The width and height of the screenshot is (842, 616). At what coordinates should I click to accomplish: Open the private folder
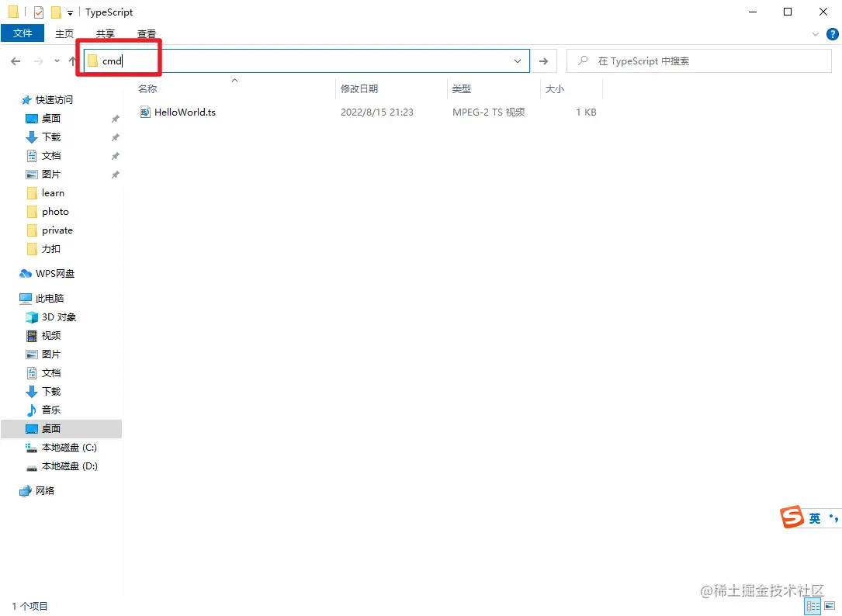coord(57,230)
